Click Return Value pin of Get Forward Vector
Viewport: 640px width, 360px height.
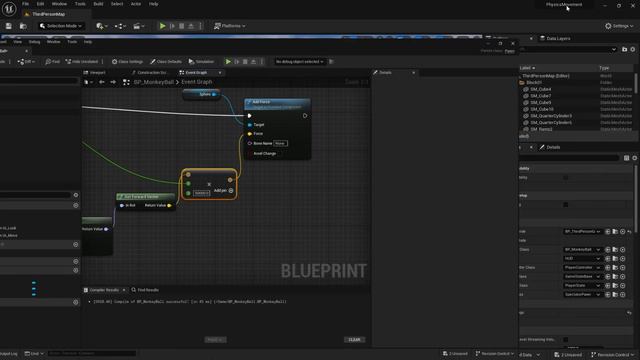169,205
